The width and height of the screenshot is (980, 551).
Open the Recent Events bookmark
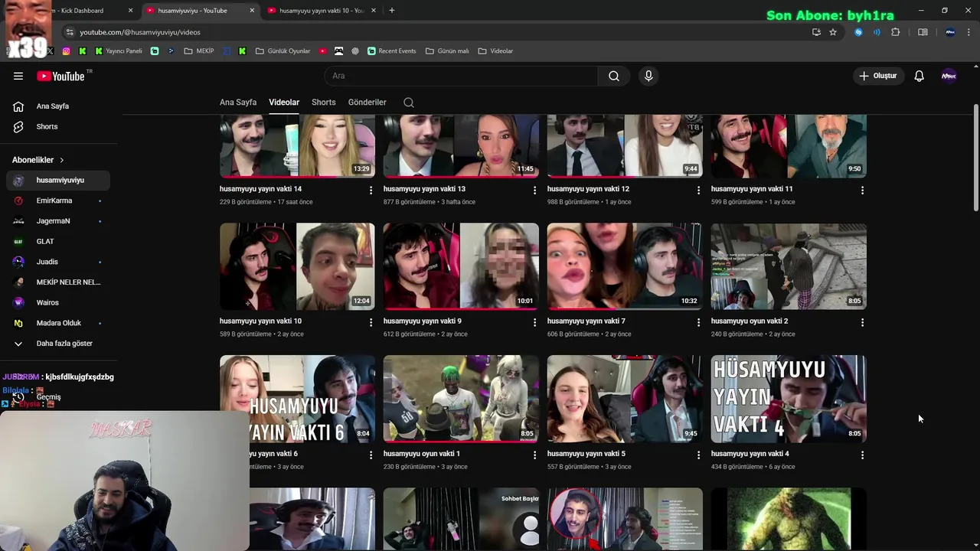tap(391, 51)
